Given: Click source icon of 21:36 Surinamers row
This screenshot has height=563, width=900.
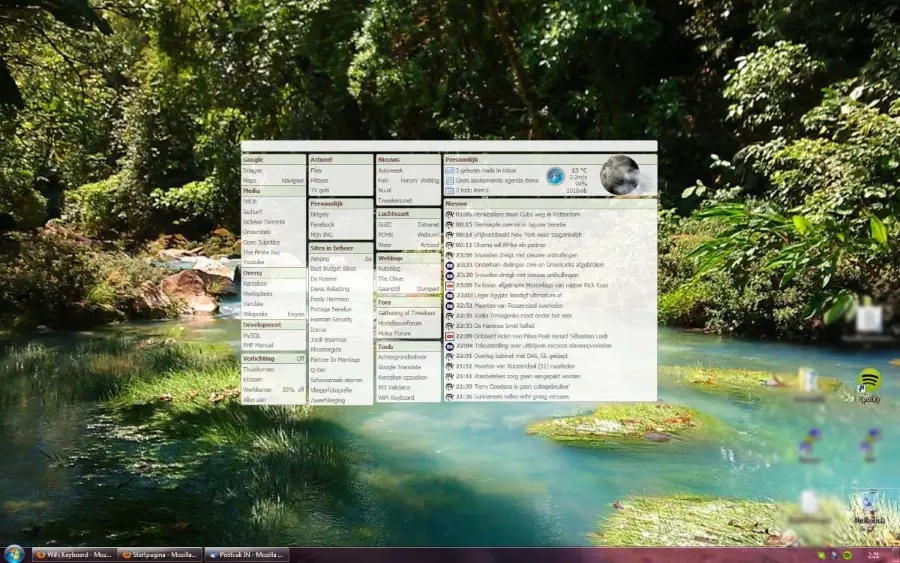Looking at the screenshot, I should 450,397.
